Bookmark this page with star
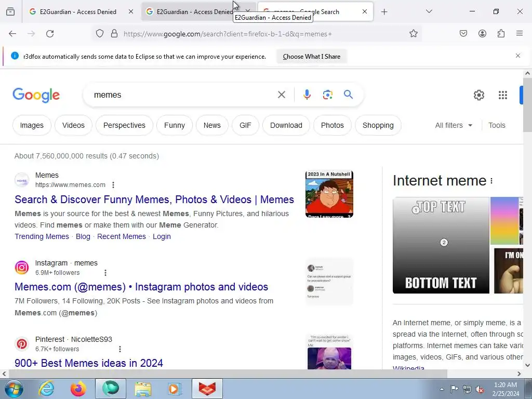532x399 pixels. (413, 34)
